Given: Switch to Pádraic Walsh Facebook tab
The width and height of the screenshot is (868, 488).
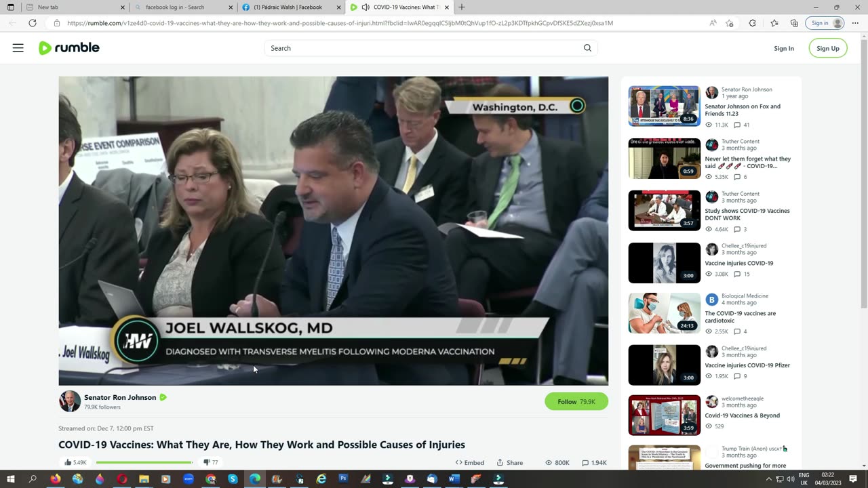Looking at the screenshot, I should click(x=292, y=7).
